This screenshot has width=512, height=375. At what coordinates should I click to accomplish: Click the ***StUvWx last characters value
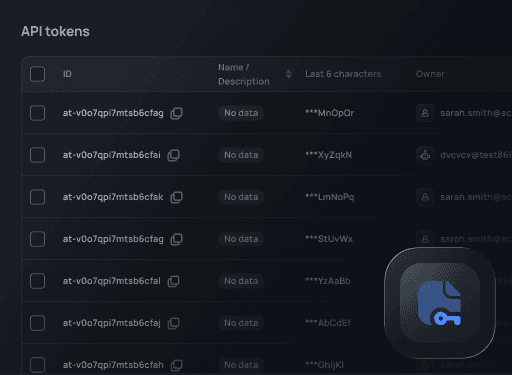point(329,239)
